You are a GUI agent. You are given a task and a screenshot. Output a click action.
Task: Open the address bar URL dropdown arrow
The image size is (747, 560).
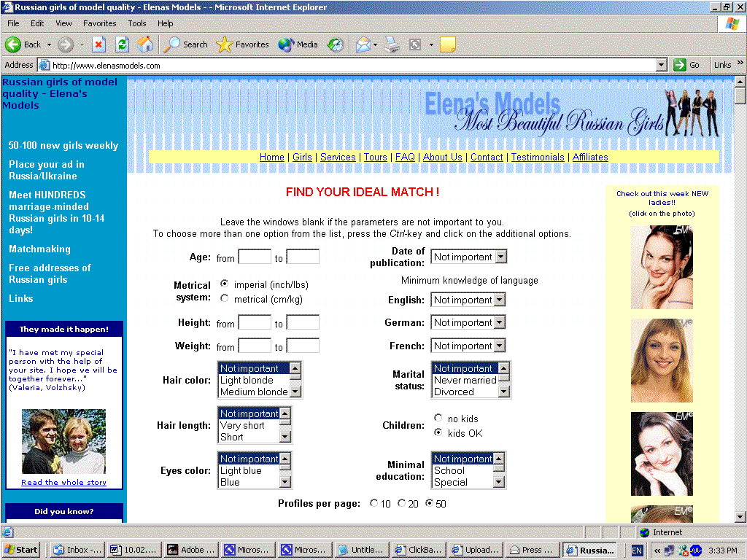click(x=661, y=65)
